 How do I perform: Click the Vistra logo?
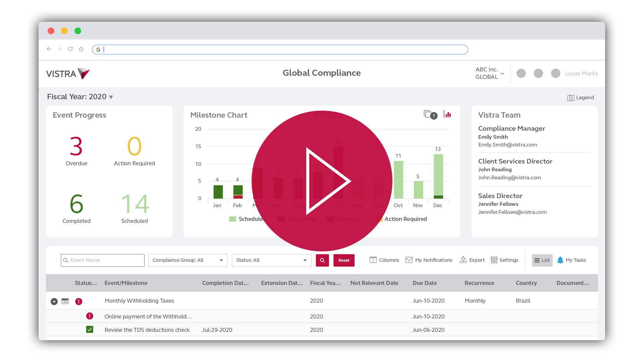click(x=68, y=73)
